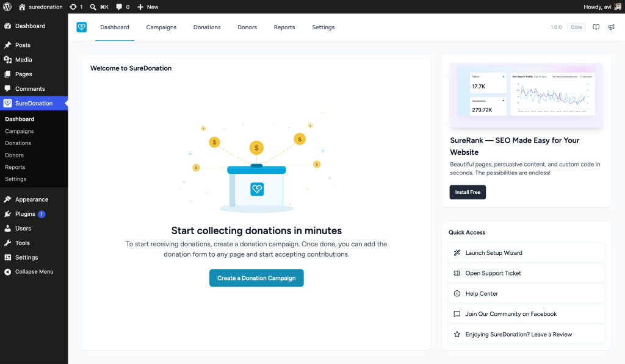This screenshot has height=364, width=625.
Task: Open Settings in the SureDonation submenu
Action: pyautogui.click(x=15, y=179)
